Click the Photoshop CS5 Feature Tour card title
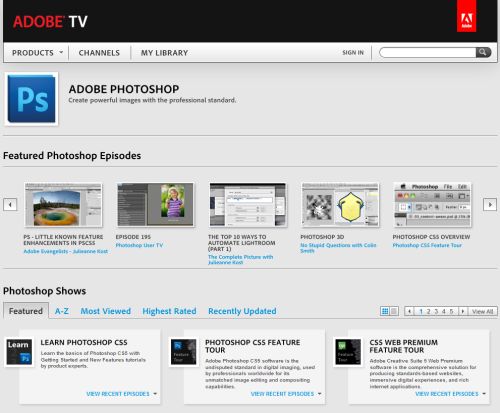 [253, 346]
